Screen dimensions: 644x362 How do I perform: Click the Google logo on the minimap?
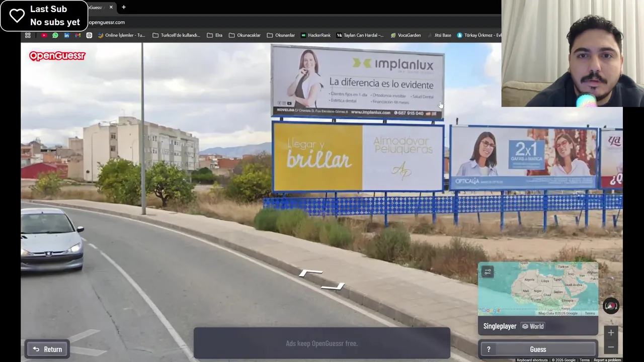pos(491,311)
